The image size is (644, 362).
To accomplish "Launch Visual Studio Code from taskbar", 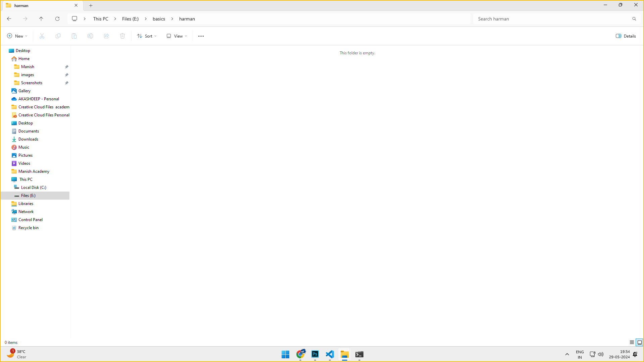I will point(330,354).
